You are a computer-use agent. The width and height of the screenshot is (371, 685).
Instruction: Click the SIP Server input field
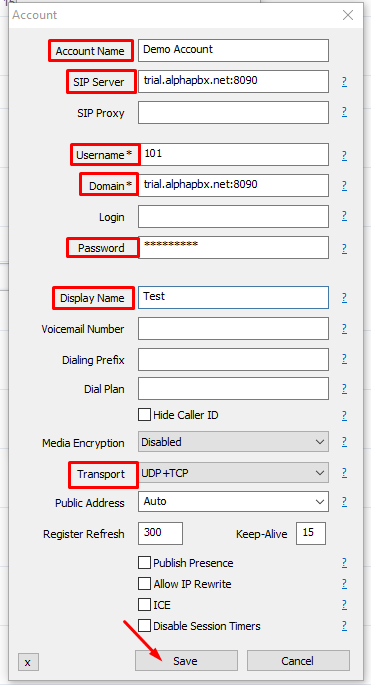pyautogui.click(x=233, y=82)
